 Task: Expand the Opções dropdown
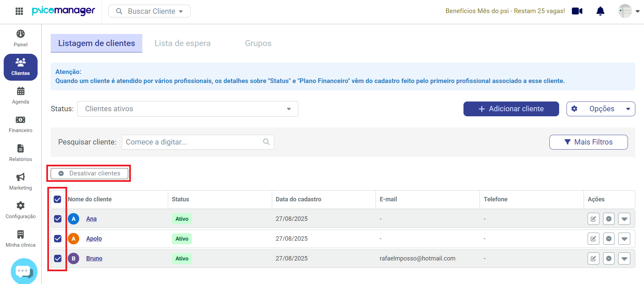(601, 109)
